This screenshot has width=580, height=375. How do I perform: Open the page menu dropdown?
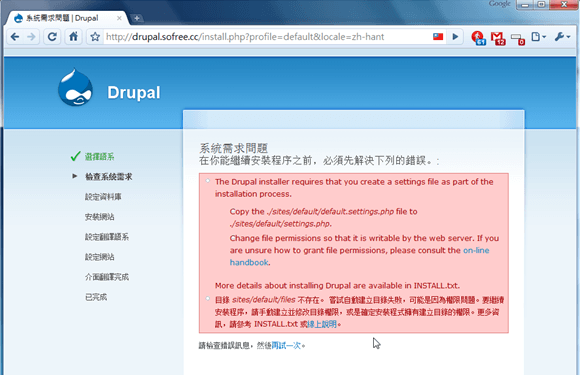[539, 37]
